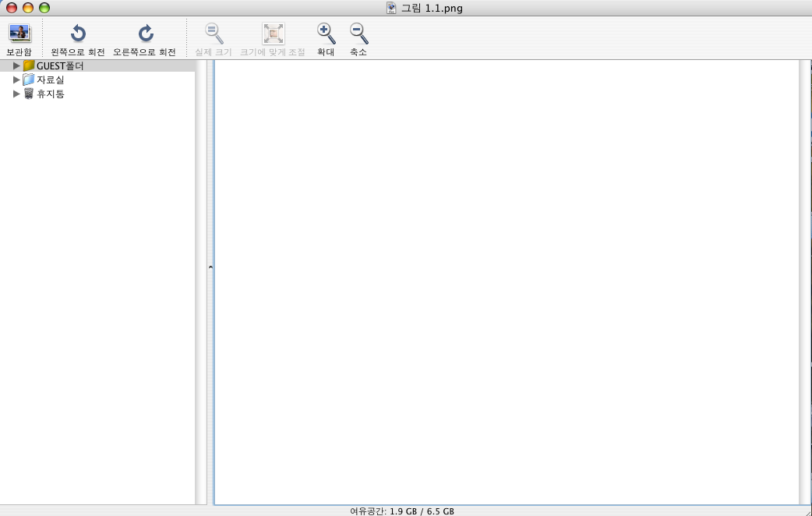Select the GUEST폴더 folder label
Screen dimensions: 812x516
pyautogui.click(x=60, y=65)
